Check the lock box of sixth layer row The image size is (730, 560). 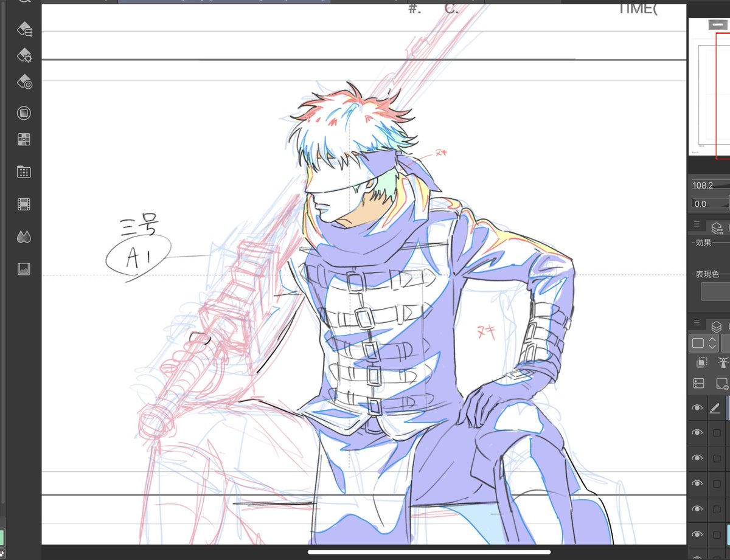[717, 534]
